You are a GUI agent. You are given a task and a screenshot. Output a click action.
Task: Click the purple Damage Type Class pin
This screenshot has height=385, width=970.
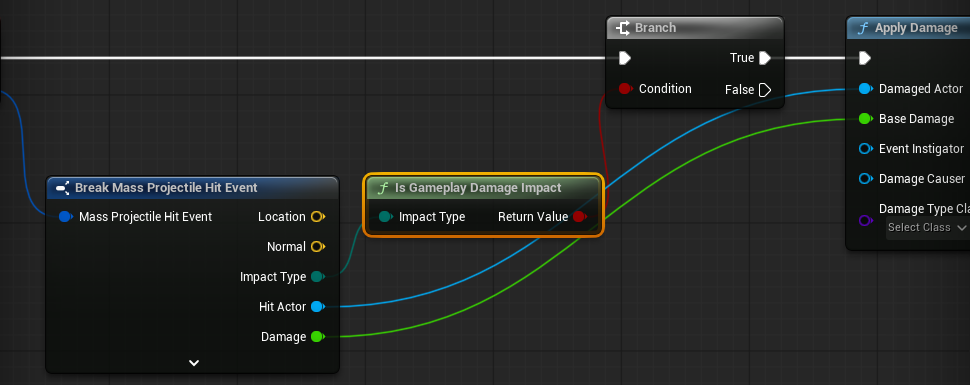(x=866, y=220)
